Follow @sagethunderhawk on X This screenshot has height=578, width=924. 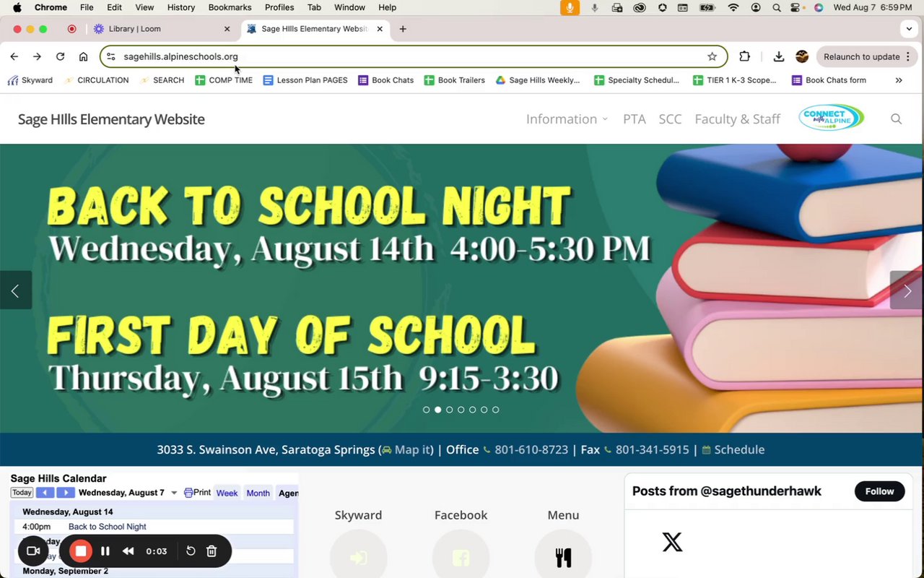click(x=879, y=491)
